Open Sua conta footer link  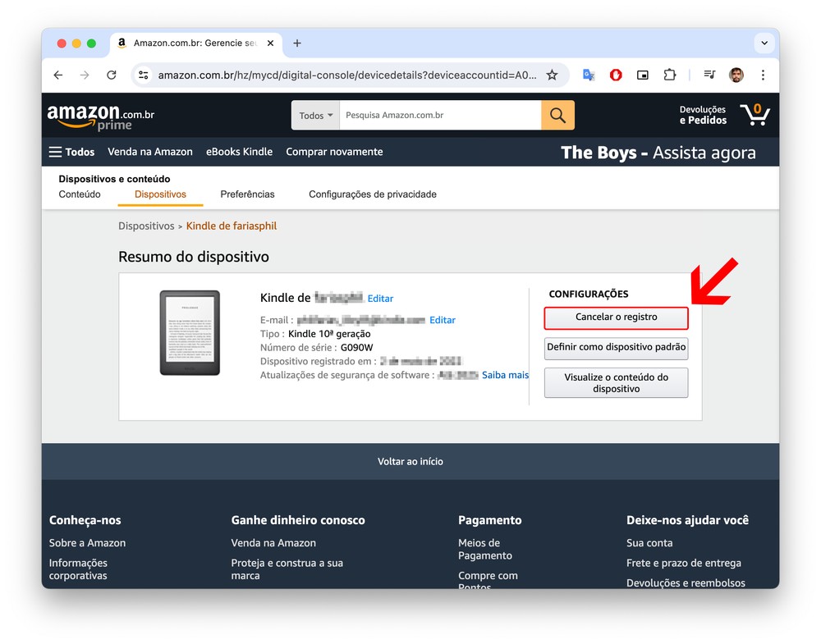click(x=649, y=543)
